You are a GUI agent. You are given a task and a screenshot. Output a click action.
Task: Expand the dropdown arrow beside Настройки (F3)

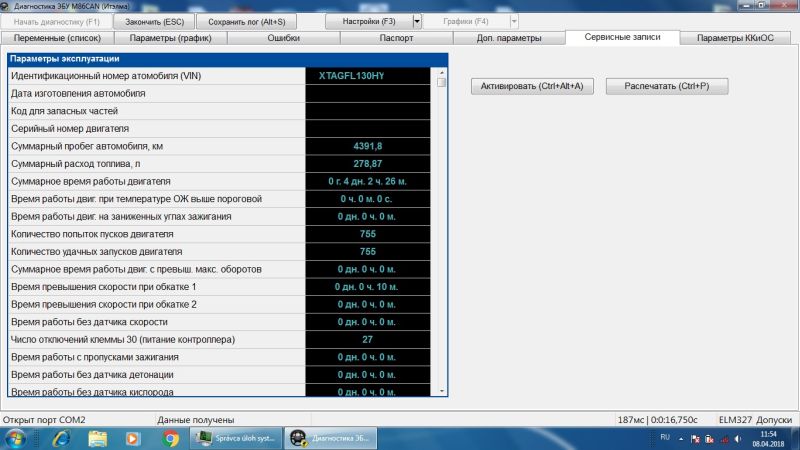pyautogui.click(x=417, y=20)
